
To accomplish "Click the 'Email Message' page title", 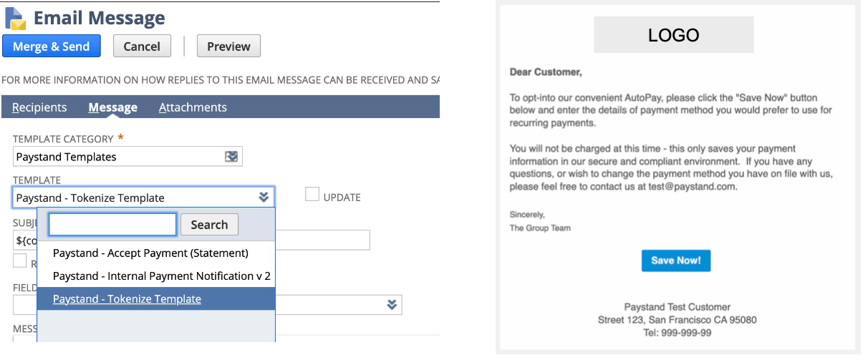I will tap(99, 18).
